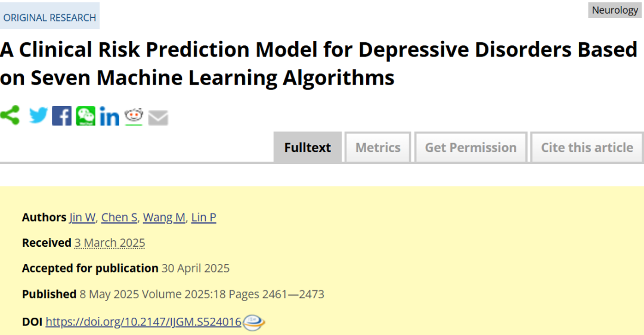Open author Lin P link
The width and height of the screenshot is (644, 335).
204,217
